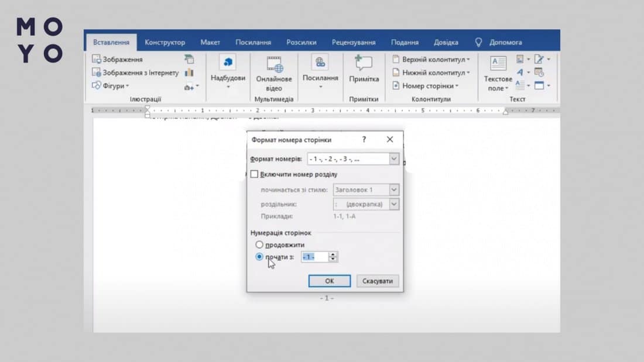The image size is (644, 362).
Task: Select the продовжити radio button
Action: tap(259, 244)
